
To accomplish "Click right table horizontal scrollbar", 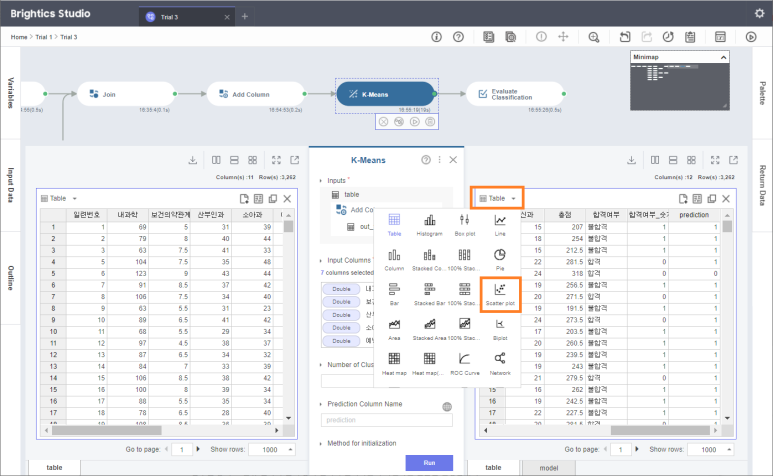I will (x=661, y=430).
